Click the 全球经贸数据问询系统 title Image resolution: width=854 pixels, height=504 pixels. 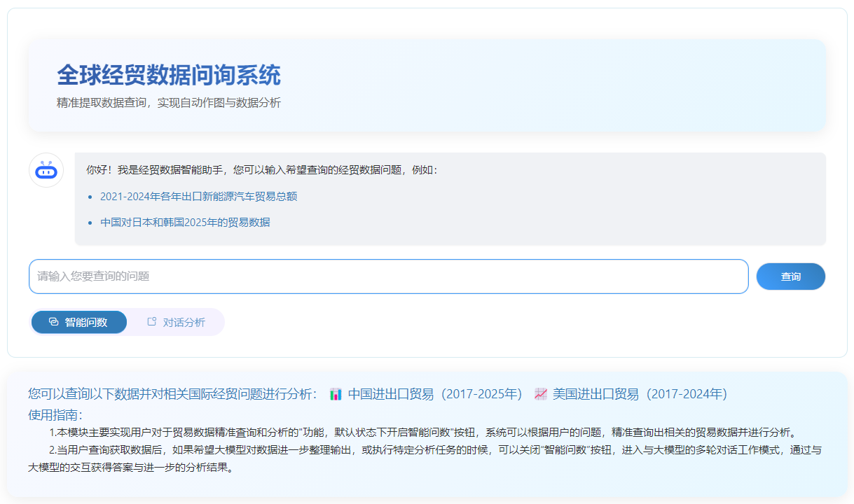tap(169, 75)
